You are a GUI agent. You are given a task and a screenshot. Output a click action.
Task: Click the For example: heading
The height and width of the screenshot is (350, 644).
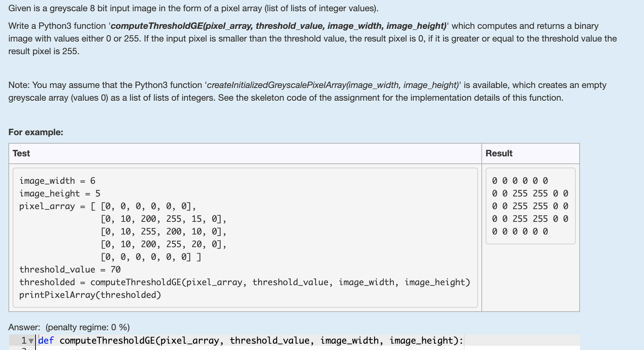click(x=36, y=132)
